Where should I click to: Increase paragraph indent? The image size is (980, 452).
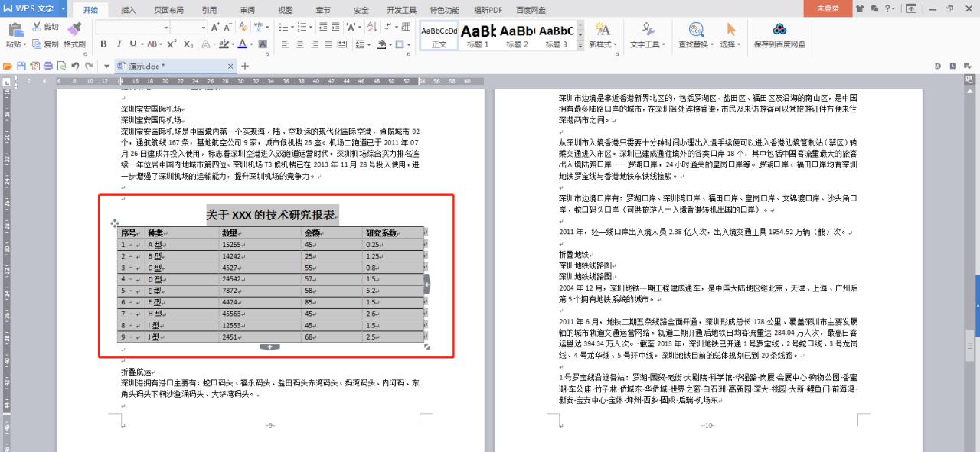click(335, 27)
